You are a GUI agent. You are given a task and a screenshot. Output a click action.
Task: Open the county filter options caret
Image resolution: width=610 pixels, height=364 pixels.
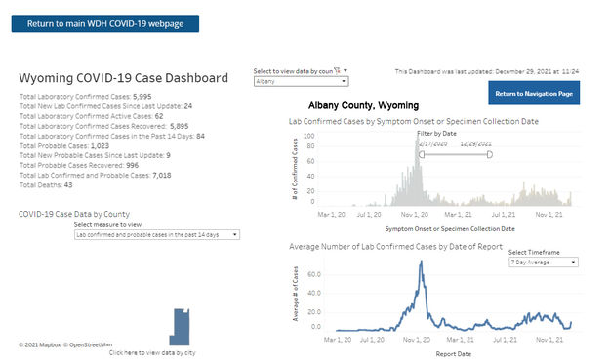[346, 71]
